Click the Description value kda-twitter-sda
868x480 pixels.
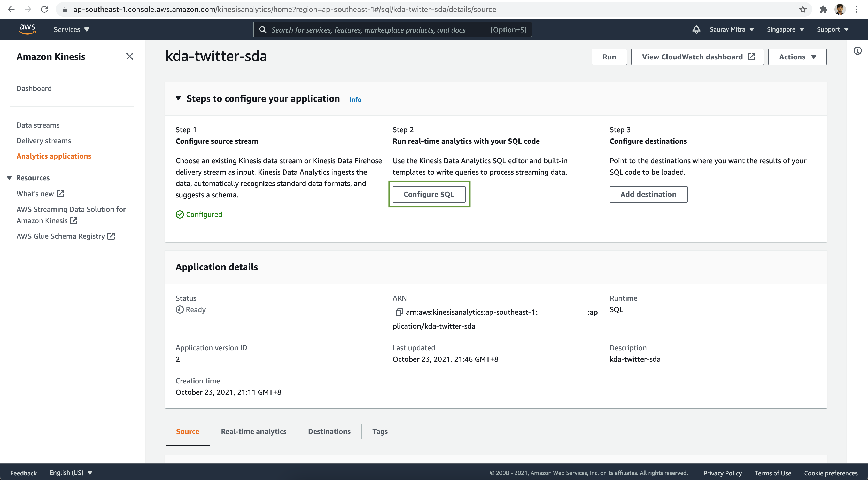(635, 359)
